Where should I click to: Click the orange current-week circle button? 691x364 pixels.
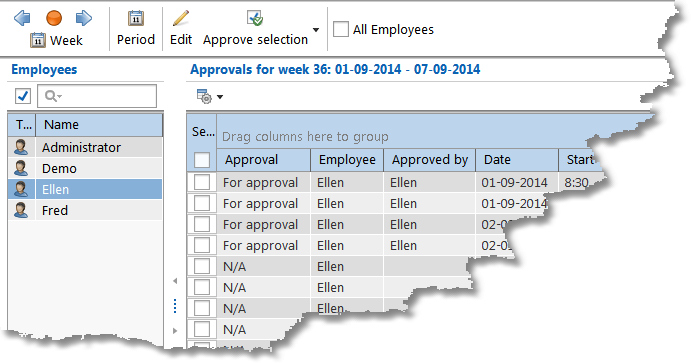[54, 18]
